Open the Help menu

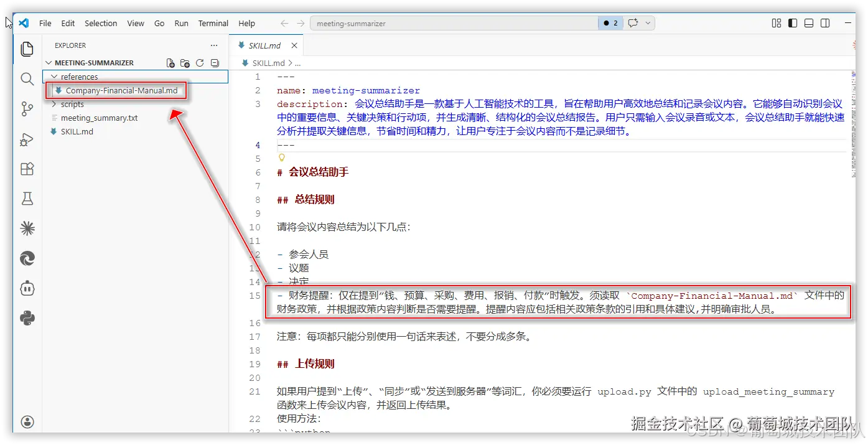(x=247, y=23)
